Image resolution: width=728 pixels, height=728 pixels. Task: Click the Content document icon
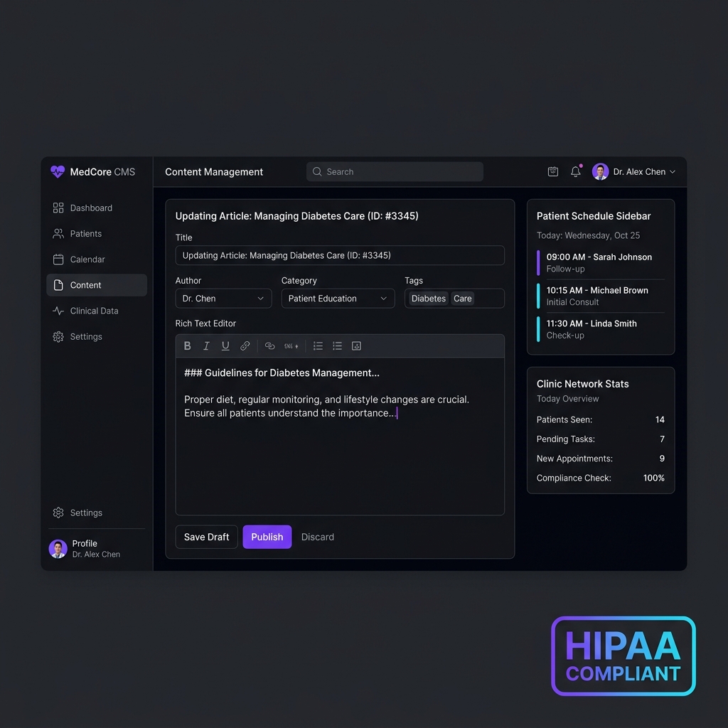(58, 285)
